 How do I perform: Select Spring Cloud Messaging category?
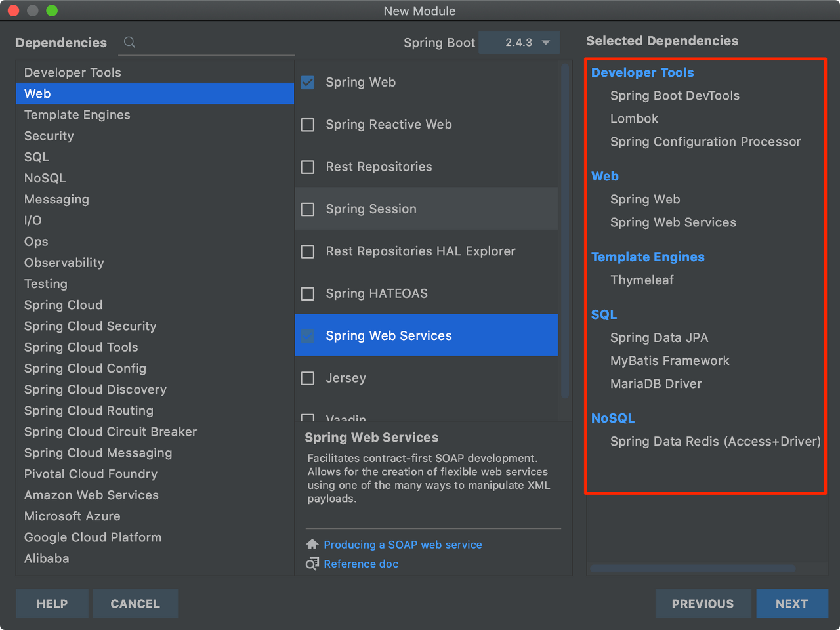click(155, 453)
